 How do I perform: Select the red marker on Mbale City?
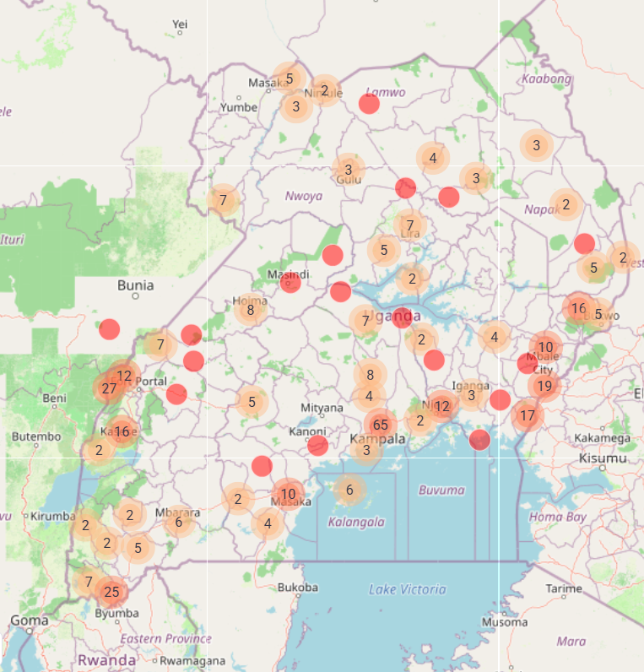click(528, 363)
